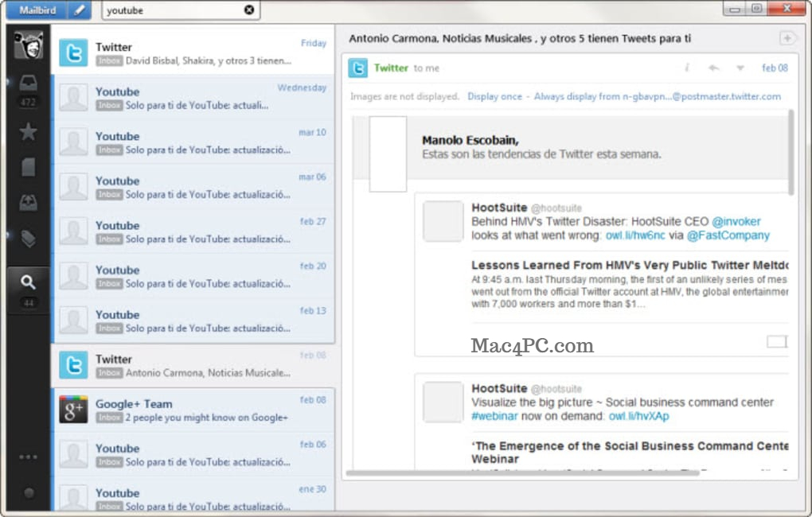Click Twitter avatar in opened message header

tap(358, 68)
